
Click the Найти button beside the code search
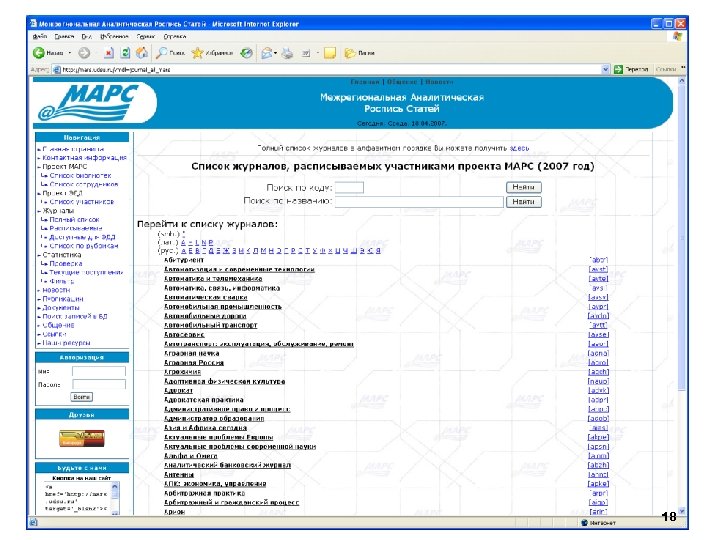coord(523,187)
